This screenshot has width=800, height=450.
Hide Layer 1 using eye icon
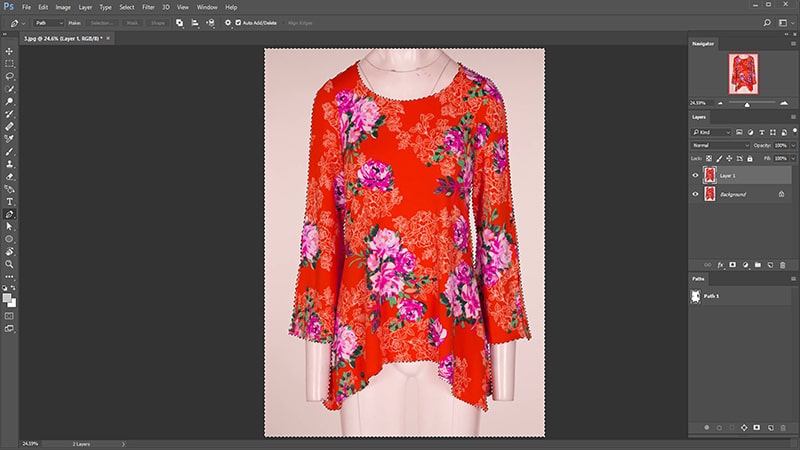coord(695,176)
